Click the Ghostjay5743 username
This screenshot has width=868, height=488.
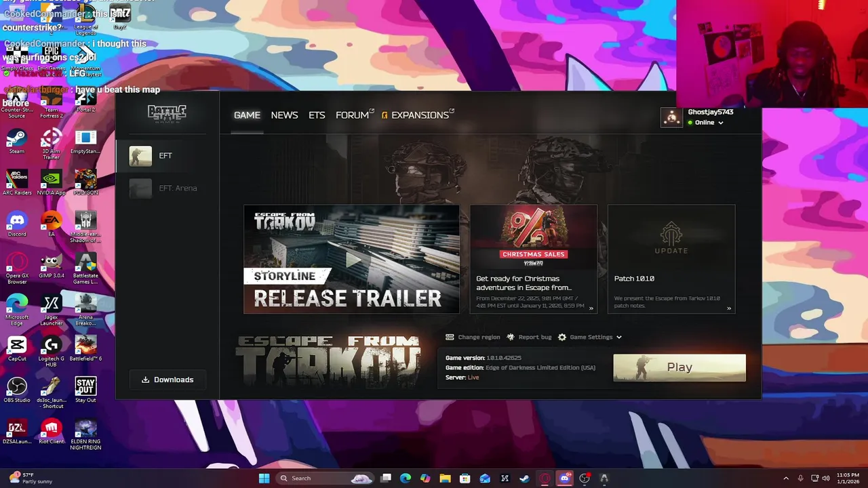(x=711, y=112)
